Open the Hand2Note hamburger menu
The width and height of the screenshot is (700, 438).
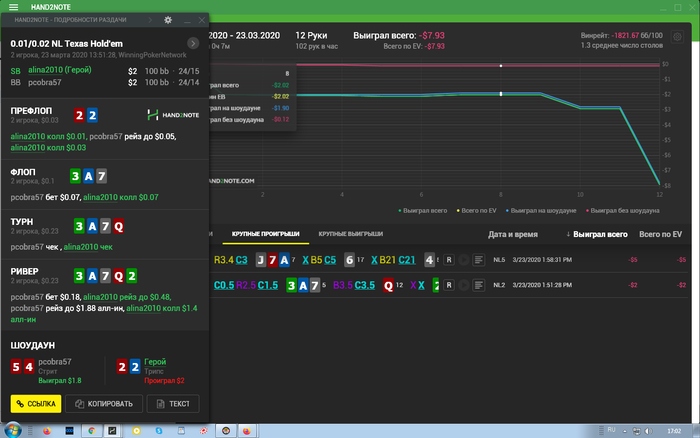[13, 7]
